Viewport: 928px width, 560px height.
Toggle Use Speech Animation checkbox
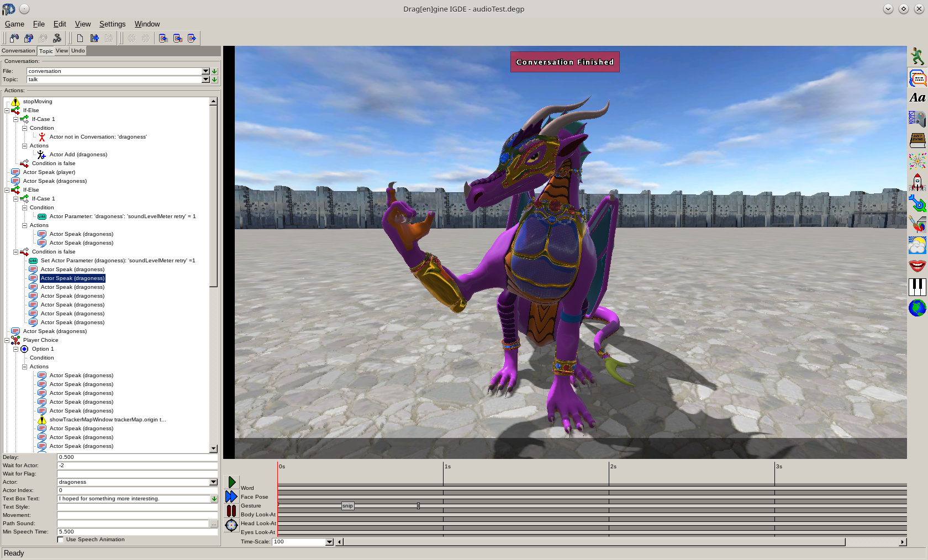click(x=60, y=540)
